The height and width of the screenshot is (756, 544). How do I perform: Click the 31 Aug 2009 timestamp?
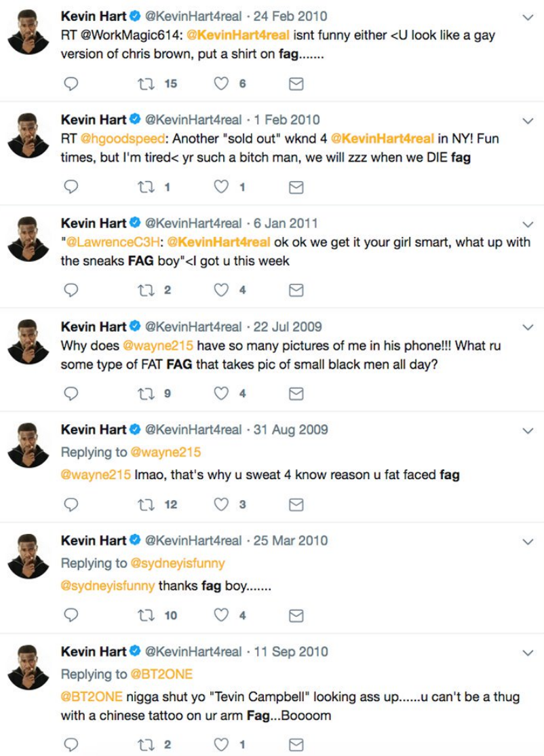coord(290,430)
